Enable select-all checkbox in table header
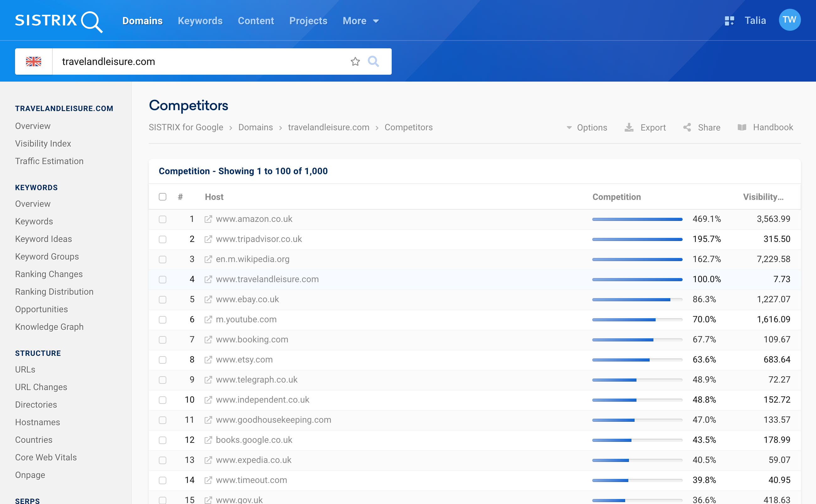The width and height of the screenshot is (816, 504). (163, 196)
